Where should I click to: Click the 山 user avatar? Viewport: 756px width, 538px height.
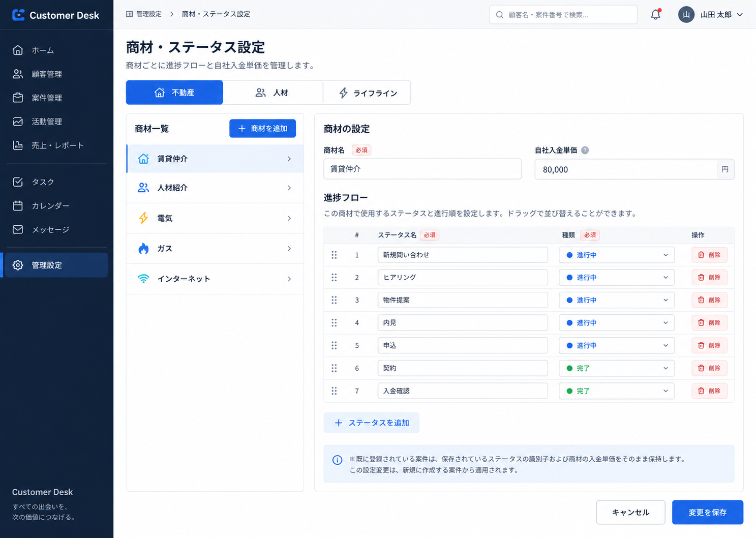tap(686, 14)
